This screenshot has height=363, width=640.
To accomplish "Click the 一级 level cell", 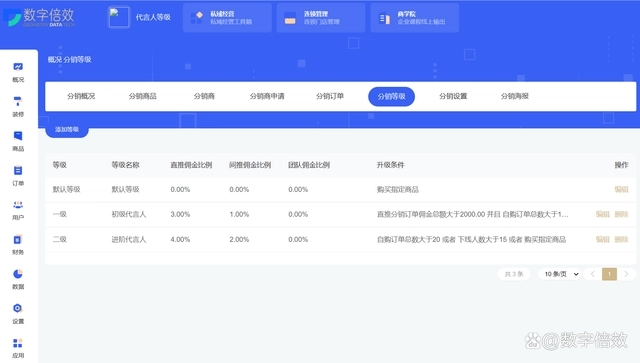I will [x=60, y=214].
